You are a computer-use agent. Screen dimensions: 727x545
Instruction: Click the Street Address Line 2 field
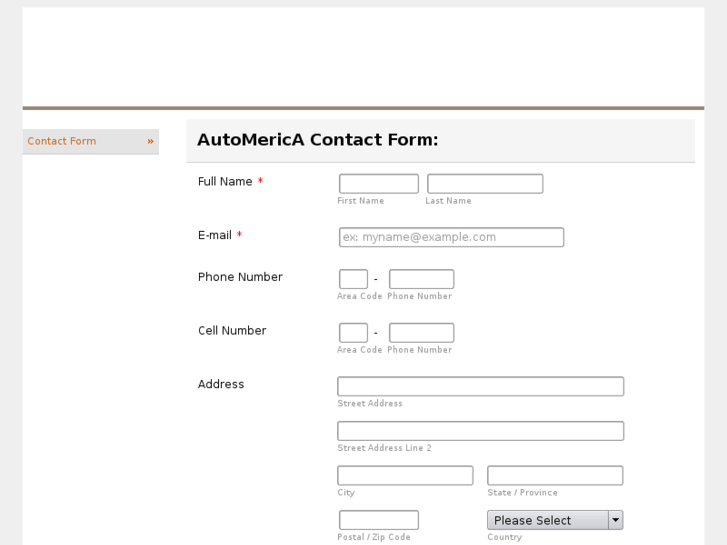pos(480,431)
